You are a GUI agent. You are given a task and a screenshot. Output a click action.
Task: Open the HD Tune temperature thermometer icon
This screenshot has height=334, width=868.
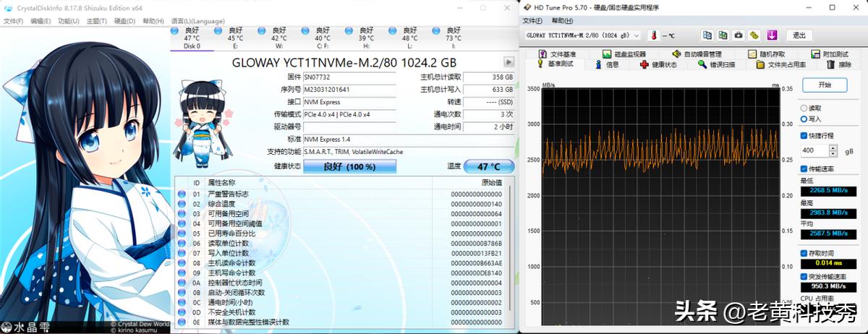click(653, 35)
